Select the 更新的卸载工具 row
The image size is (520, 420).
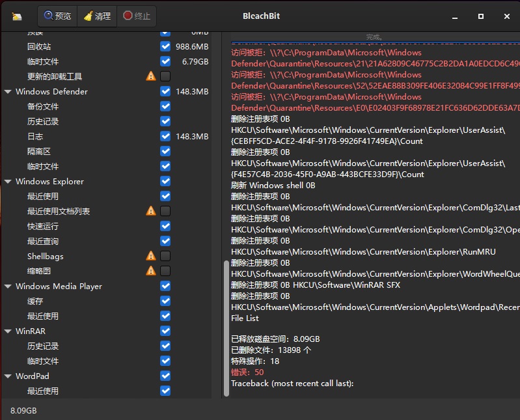pos(106,76)
